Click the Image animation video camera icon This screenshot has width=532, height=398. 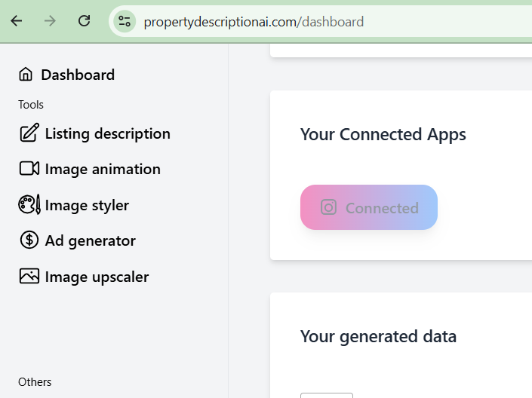[x=29, y=169]
